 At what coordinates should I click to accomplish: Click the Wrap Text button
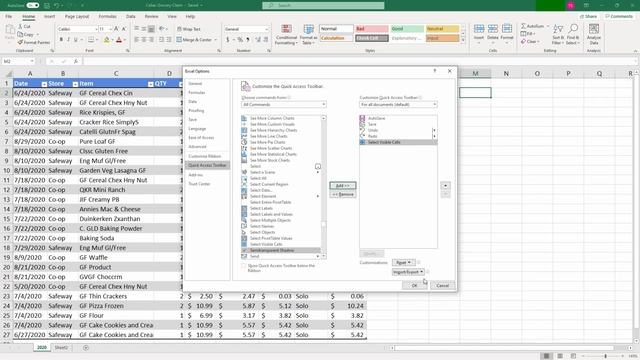click(x=189, y=29)
